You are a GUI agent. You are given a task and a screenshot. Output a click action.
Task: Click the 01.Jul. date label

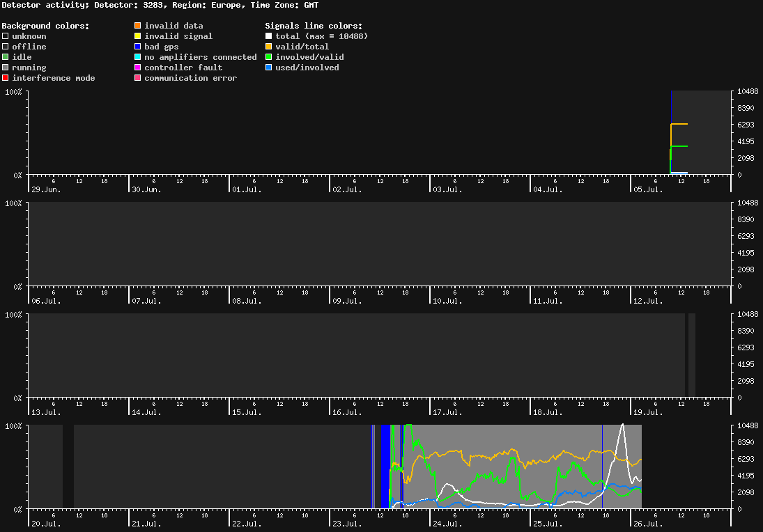tap(247, 189)
